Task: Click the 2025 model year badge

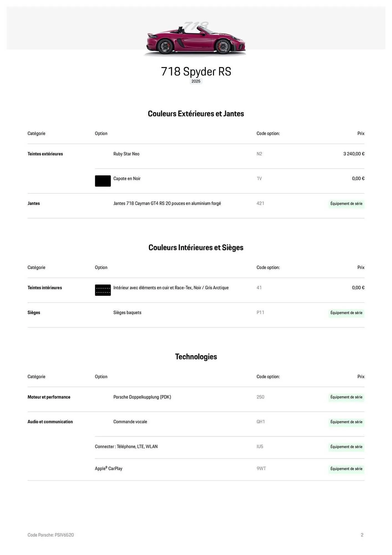Action: (196, 81)
